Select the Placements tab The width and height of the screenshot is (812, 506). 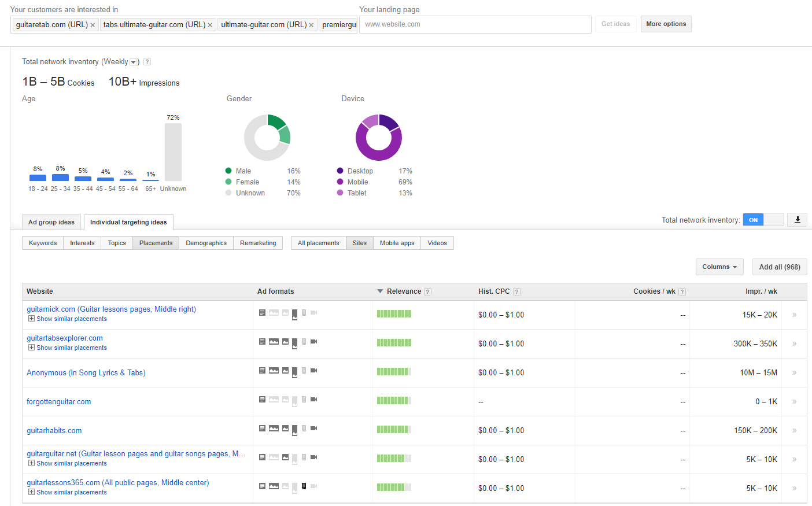click(156, 243)
